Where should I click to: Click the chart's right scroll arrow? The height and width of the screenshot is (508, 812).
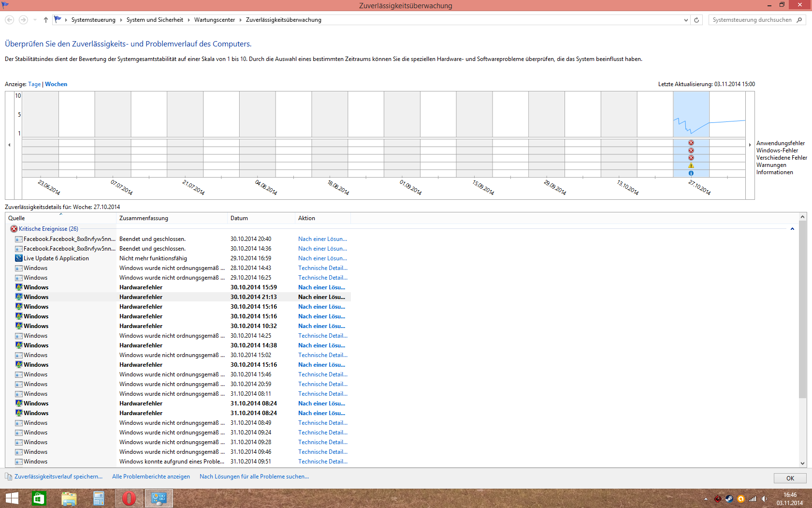[750, 145]
